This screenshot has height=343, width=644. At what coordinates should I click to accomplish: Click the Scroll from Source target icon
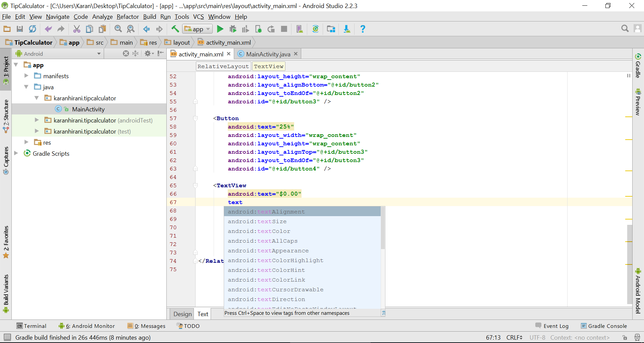pyautogui.click(x=126, y=53)
